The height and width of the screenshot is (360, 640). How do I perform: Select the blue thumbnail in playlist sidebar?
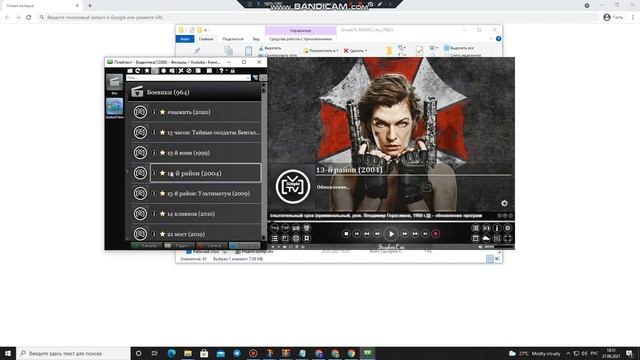[114, 106]
